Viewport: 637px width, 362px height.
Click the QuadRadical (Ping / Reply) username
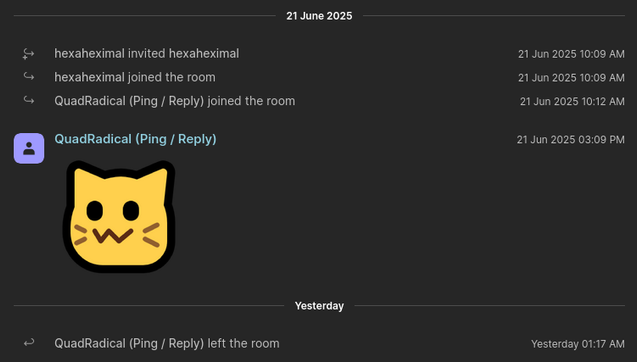135,139
